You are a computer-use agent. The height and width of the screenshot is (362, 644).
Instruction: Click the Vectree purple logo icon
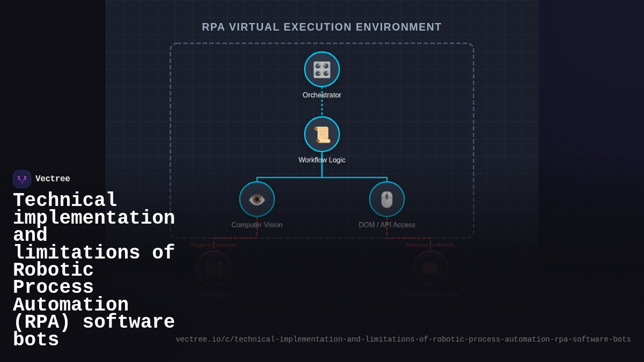coord(22,179)
